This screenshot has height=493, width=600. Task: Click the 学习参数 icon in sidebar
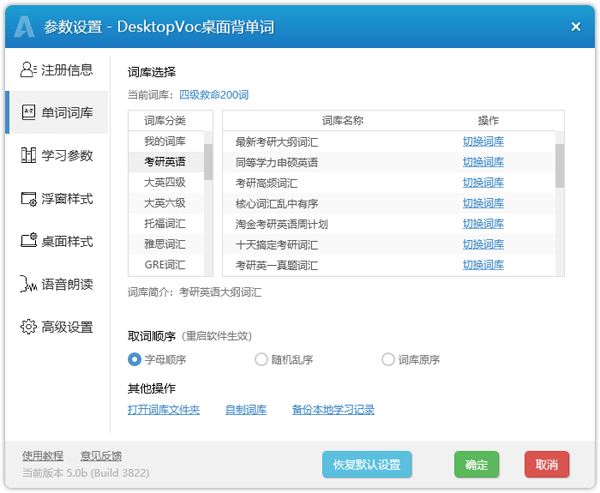28,155
